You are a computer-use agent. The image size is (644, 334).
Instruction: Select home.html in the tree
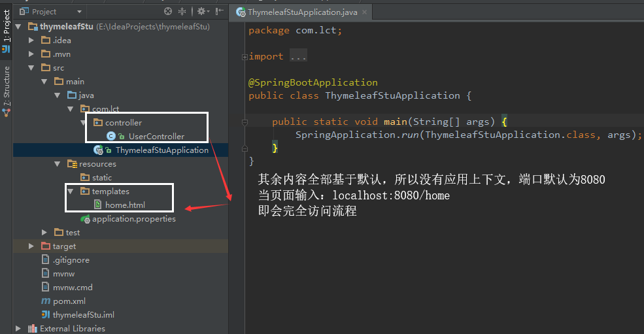coord(126,205)
